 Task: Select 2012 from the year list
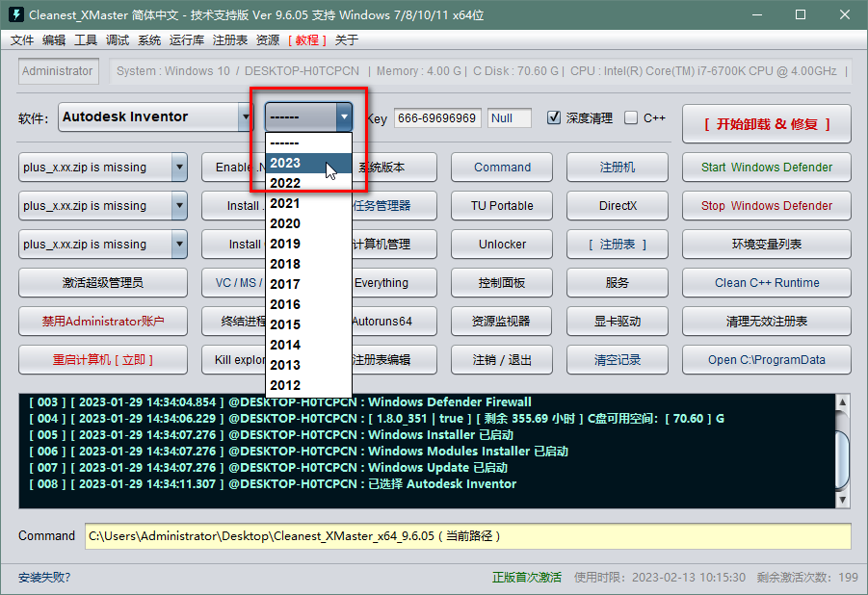tap(308, 385)
